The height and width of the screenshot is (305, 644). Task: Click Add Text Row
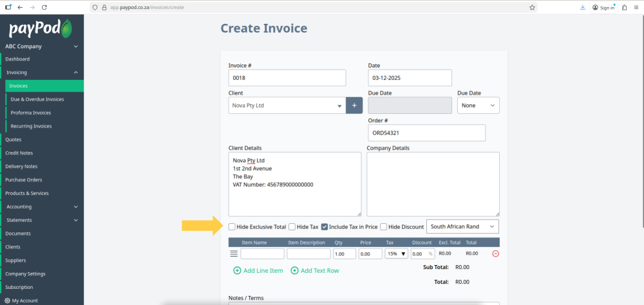point(315,270)
